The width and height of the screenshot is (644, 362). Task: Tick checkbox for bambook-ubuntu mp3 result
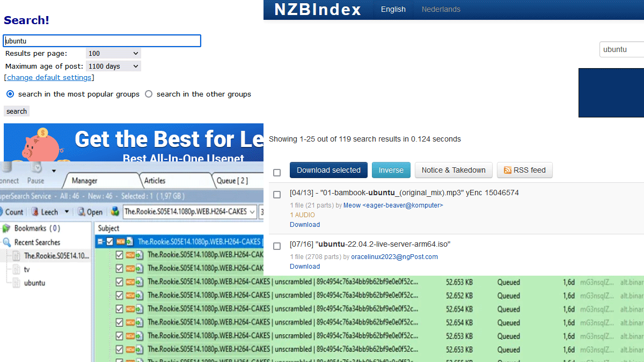coord(277,195)
